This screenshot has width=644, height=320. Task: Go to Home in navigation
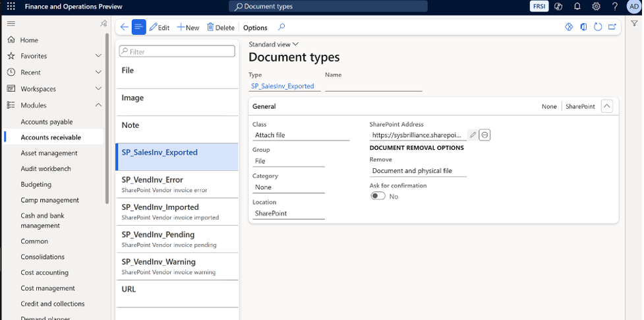coord(29,40)
